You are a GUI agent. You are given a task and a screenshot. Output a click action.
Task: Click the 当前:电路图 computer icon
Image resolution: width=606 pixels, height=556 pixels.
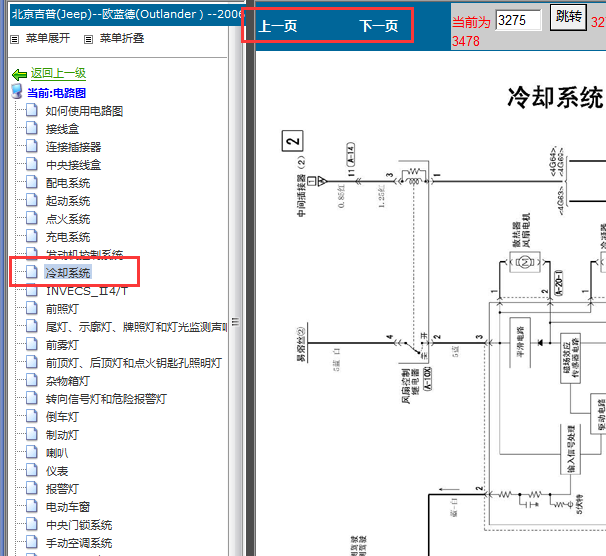pyautogui.click(x=17, y=92)
